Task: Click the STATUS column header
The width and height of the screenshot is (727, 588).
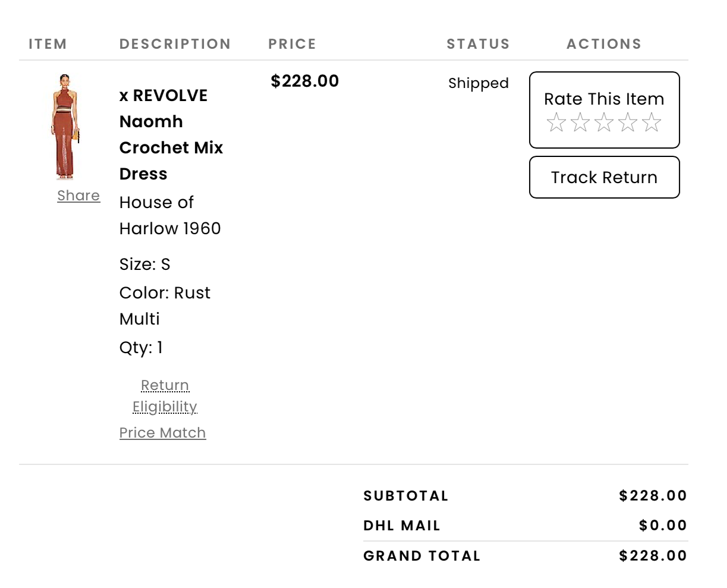Action: 478,44
